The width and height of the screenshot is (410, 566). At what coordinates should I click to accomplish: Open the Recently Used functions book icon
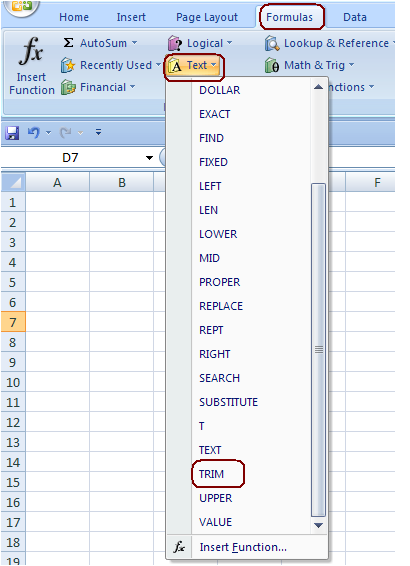pyautogui.click(x=68, y=65)
